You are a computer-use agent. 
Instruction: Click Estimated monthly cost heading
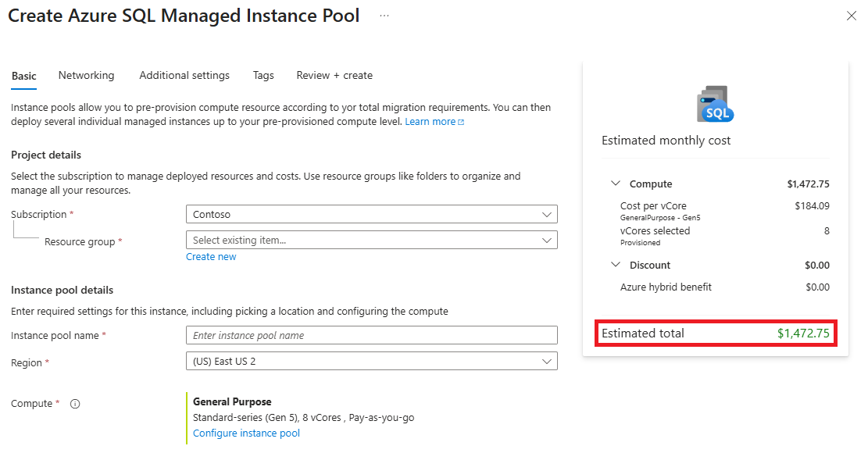pyautogui.click(x=666, y=141)
